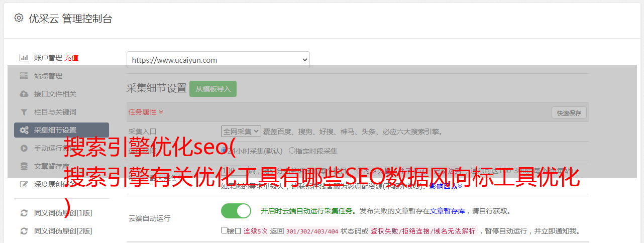The height and width of the screenshot is (243, 644).
Task: Collapse the 任务属性 section
Action: click(x=146, y=112)
